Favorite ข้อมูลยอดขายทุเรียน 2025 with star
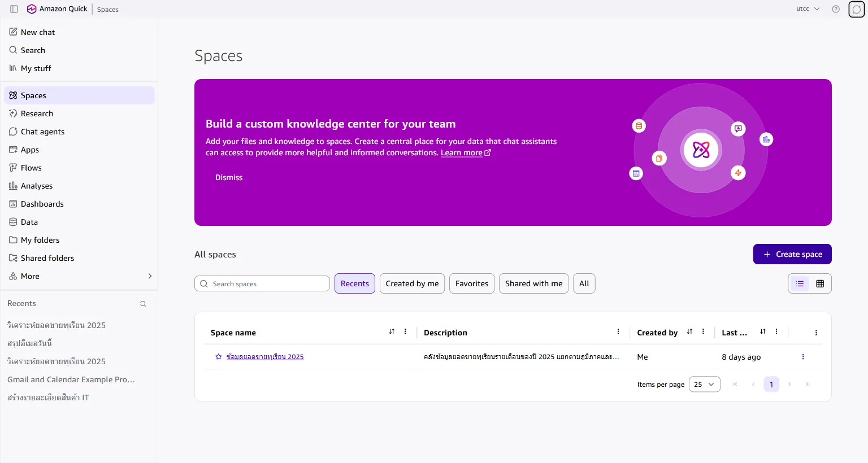868x463 pixels. tap(219, 357)
